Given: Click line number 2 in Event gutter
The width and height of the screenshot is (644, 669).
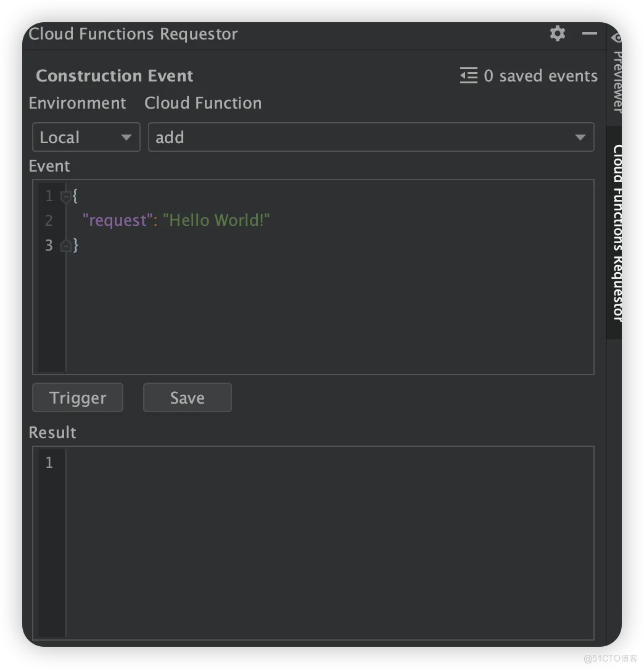Looking at the screenshot, I should [x=49, y=220].
